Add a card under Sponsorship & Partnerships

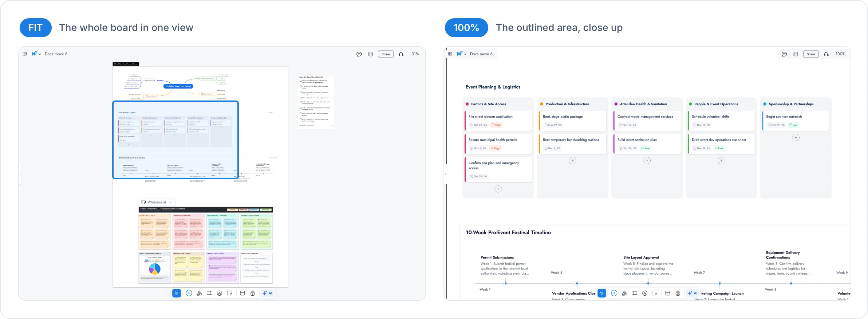796,138
